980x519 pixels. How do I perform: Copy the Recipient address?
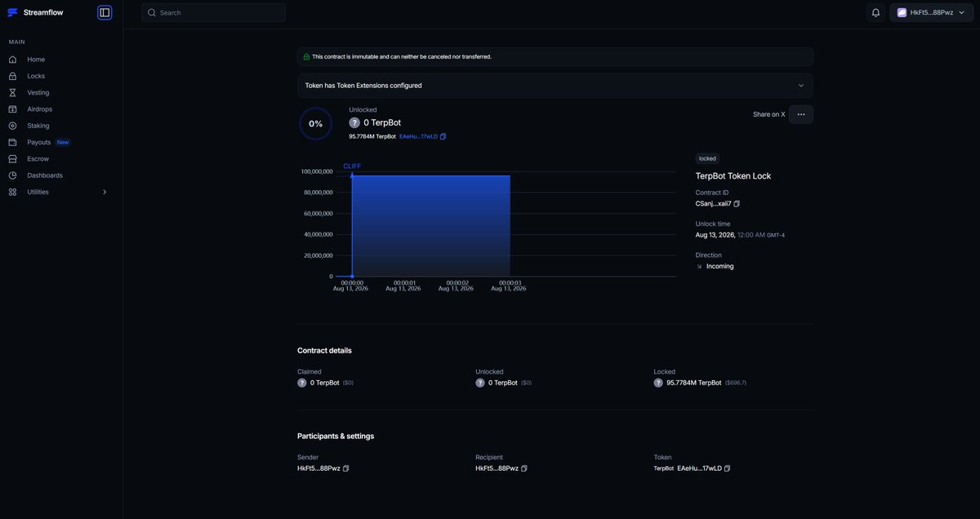click(x=524, y=468)
